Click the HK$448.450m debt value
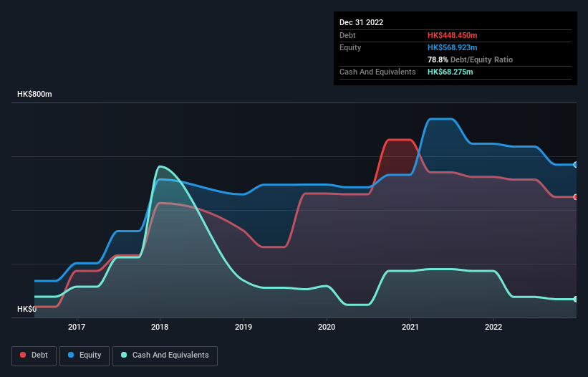 pyautogui.click(x=452, y=35)
